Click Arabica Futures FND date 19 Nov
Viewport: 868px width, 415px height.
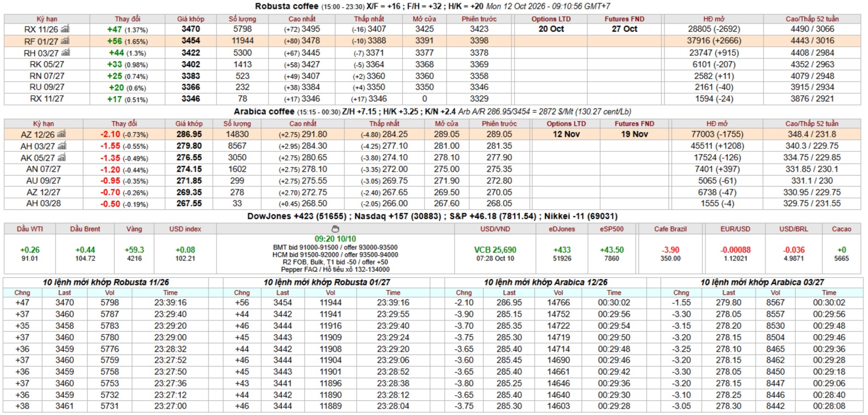634,134
